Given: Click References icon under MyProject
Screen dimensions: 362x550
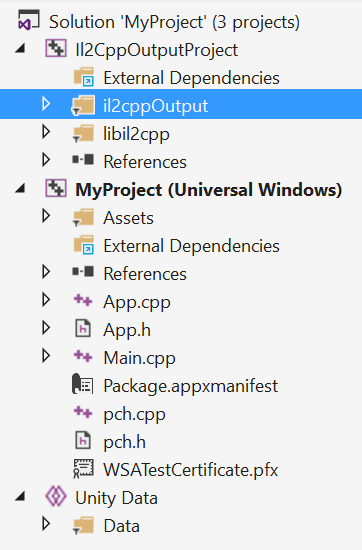Looking at the screenshot, I should 83,272.
